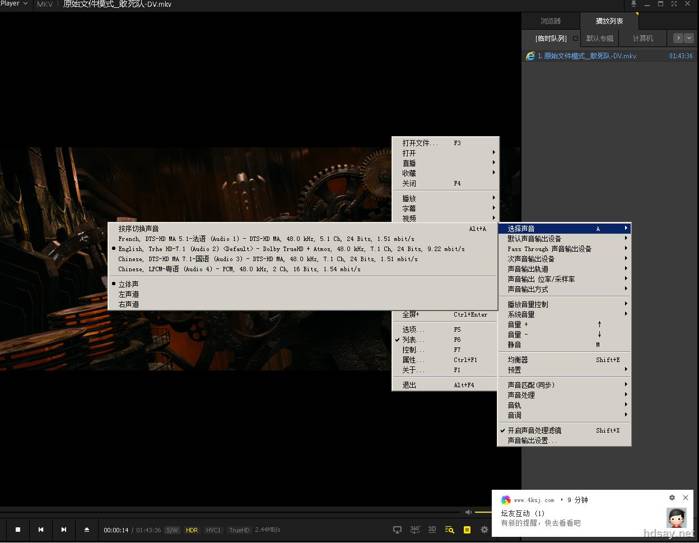Toggle the playlist search icon

449,530
